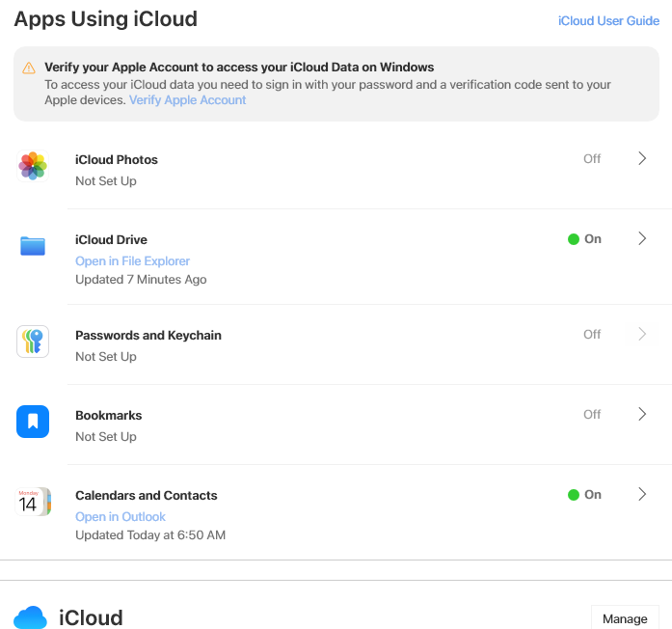Click the iCloud cloud logo icon
Image resolution: width=672 pixels, height=629 pixels.
pos(31,618)
